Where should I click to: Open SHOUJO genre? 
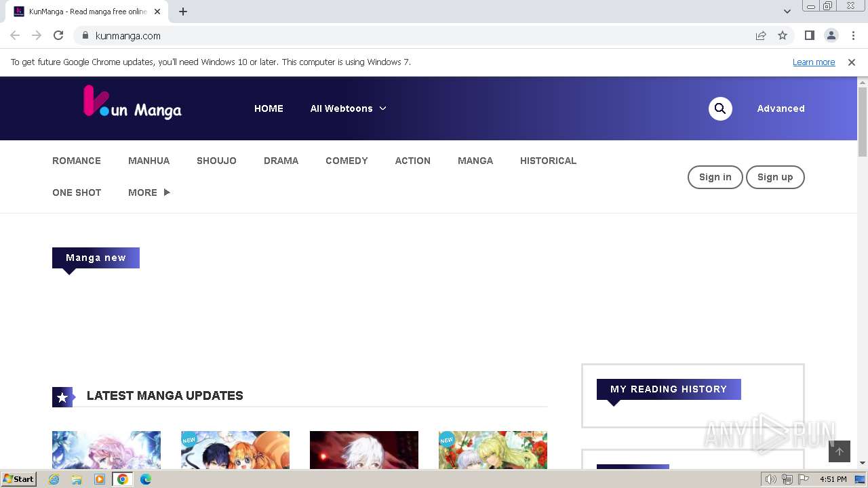[x=216, y=161]
